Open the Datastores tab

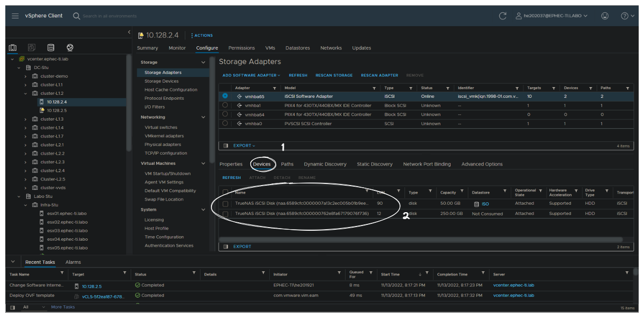pos(298,48)
